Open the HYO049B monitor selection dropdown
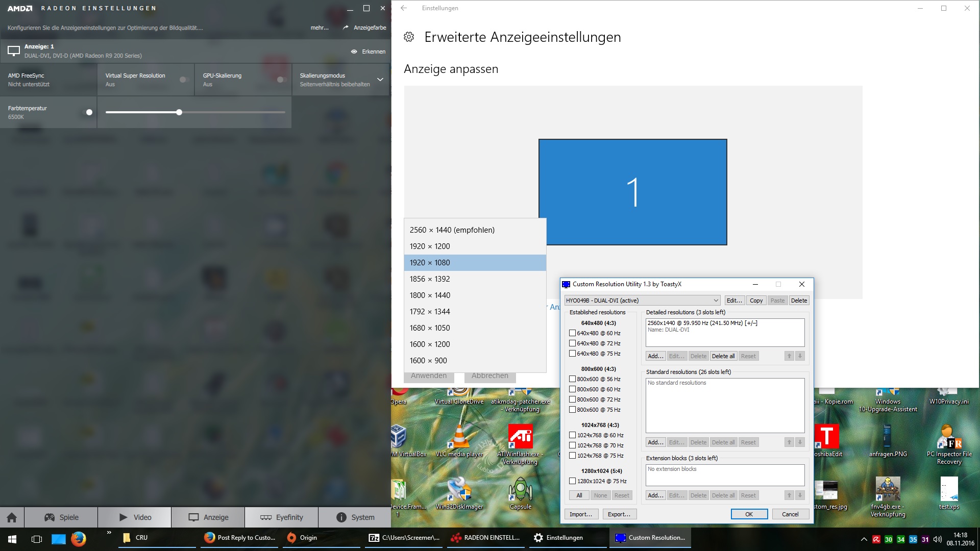Screen dimensions: 980x551 pyautogui.click(x=642, y=300)
